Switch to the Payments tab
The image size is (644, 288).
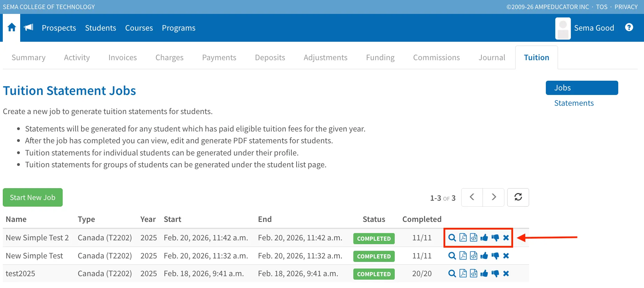(x=219, y=57)
